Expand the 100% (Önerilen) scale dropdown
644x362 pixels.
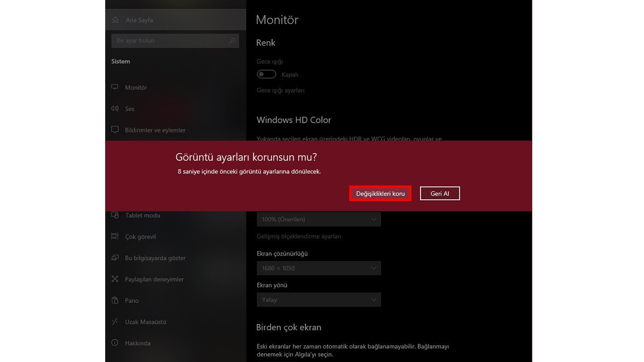pos(318,219)
